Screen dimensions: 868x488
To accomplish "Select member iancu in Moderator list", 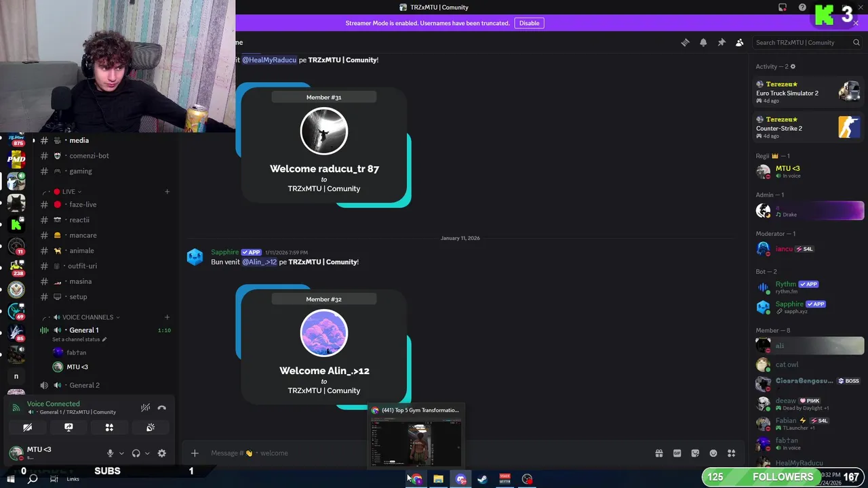I will (808, 249).
